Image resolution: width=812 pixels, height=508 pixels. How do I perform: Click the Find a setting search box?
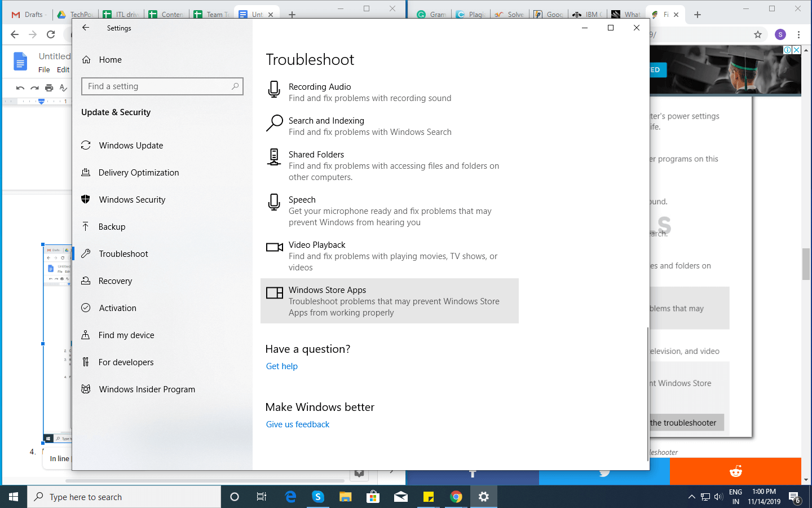(162, 86)
